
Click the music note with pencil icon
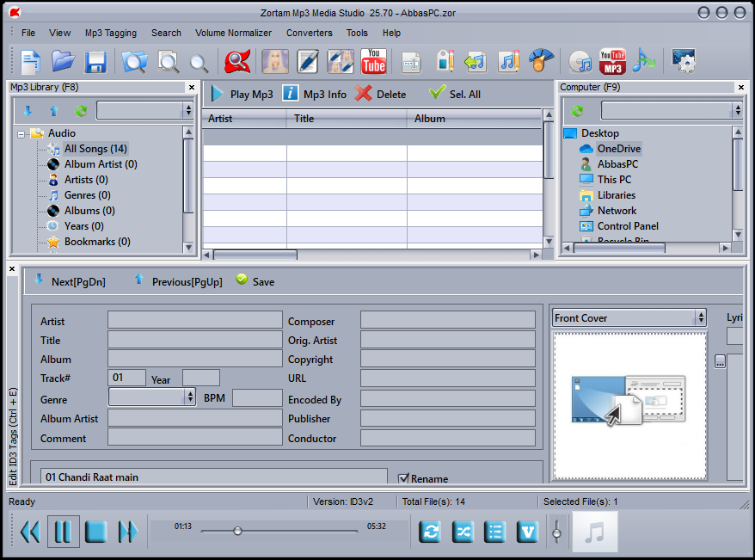[508, 62]
